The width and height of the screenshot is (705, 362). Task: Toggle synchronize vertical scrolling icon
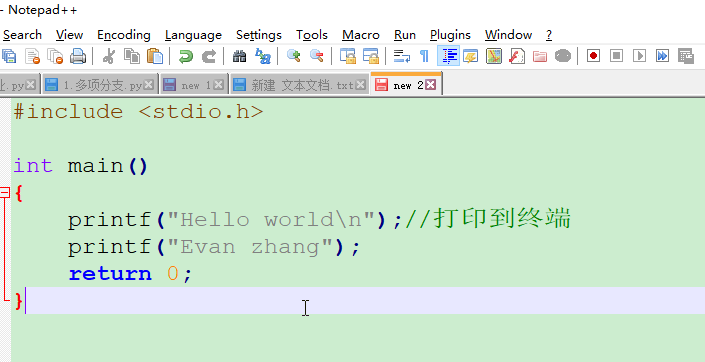tap(348, 56)
